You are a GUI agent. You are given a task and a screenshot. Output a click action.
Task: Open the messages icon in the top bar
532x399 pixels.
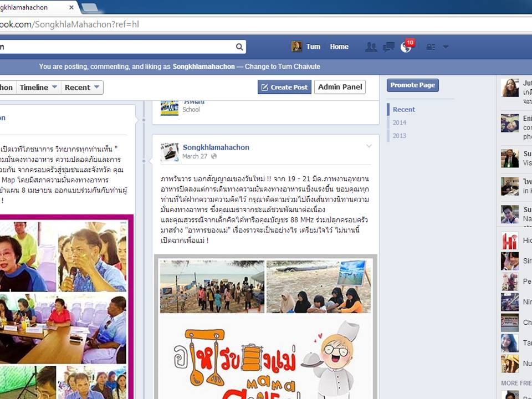point(388,47)
